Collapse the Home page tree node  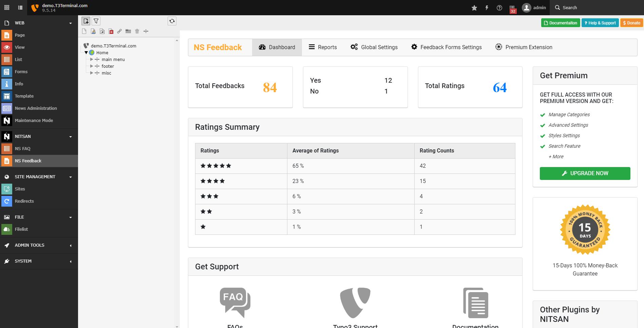point(86,53)
